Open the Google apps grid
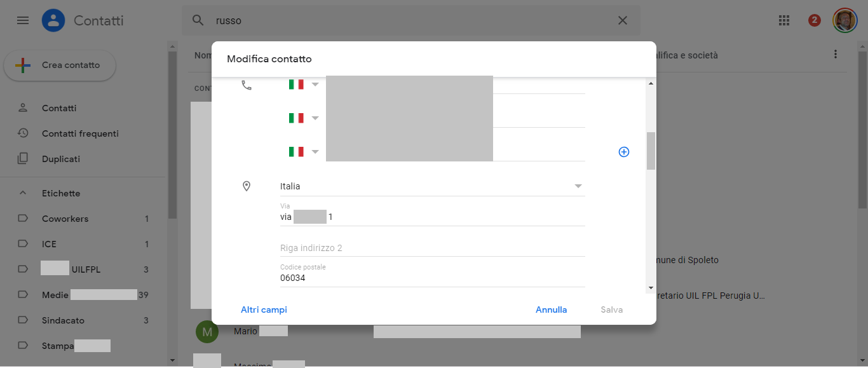 [784, 20]
